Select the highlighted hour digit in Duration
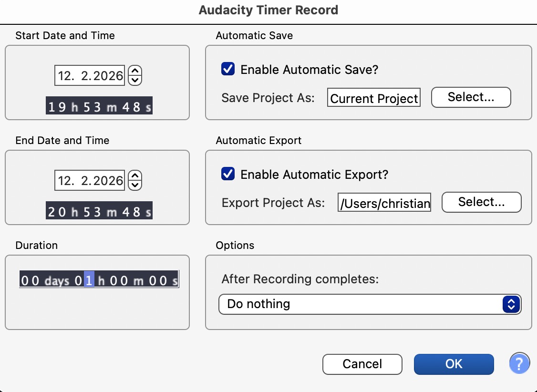Viewport: 537px width, 392px height. pos(89,280)
